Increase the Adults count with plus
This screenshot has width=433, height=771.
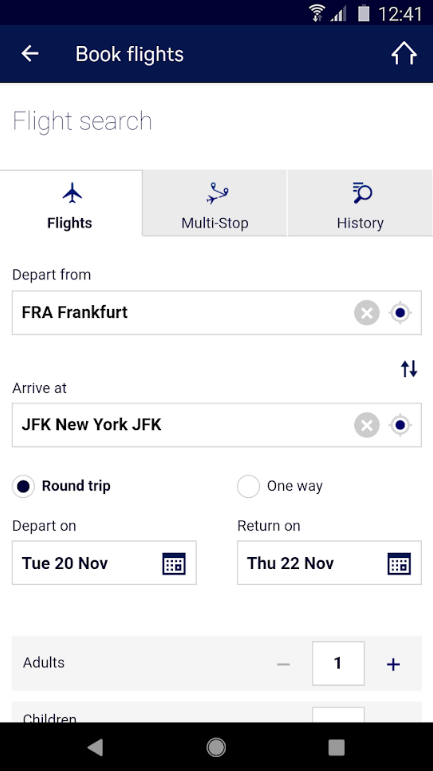tap(393, 664)
